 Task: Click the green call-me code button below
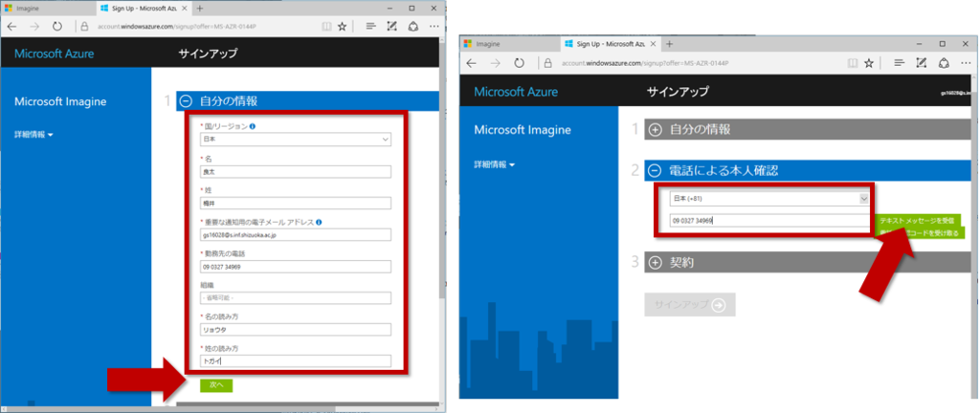tap(920, 232)
